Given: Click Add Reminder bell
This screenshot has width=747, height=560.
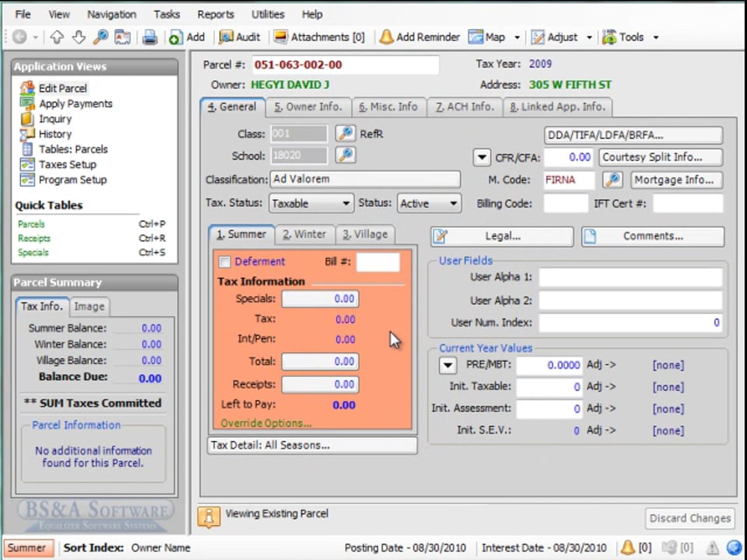Looking at the screenshot, I should (419, 37).
